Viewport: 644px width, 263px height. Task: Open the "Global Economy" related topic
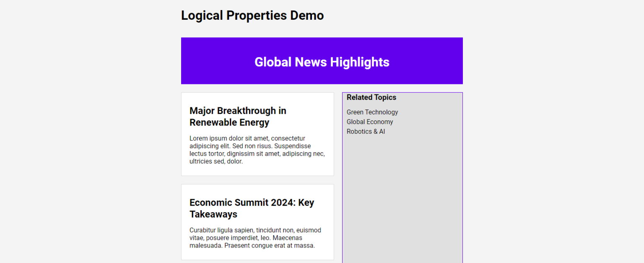tap(369, 122)
